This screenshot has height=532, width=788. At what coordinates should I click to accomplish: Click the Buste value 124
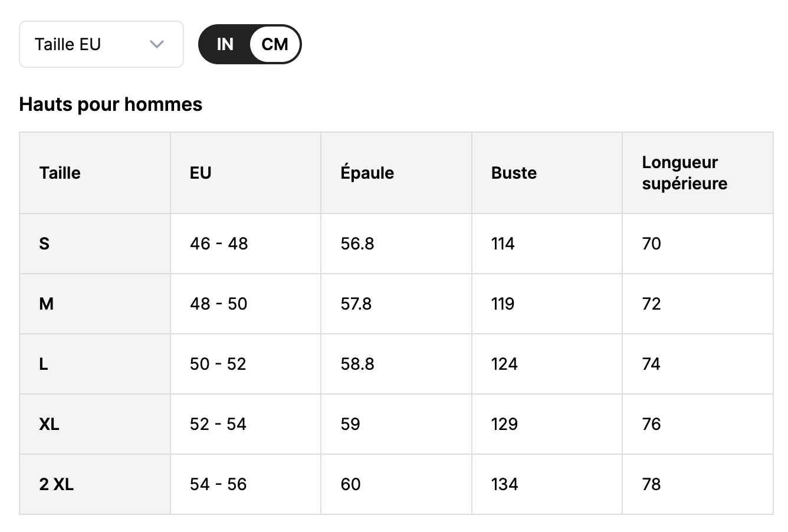coord(504,364)
